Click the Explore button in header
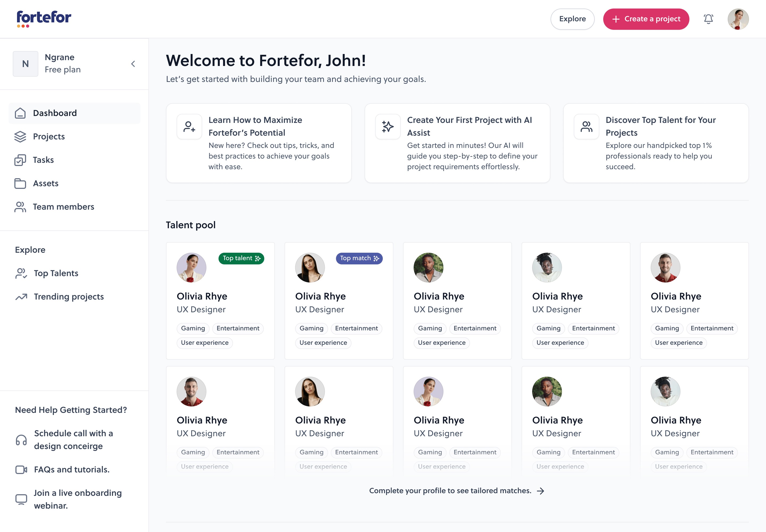This screenshot has height=532, width=766. tap(572, 19)
